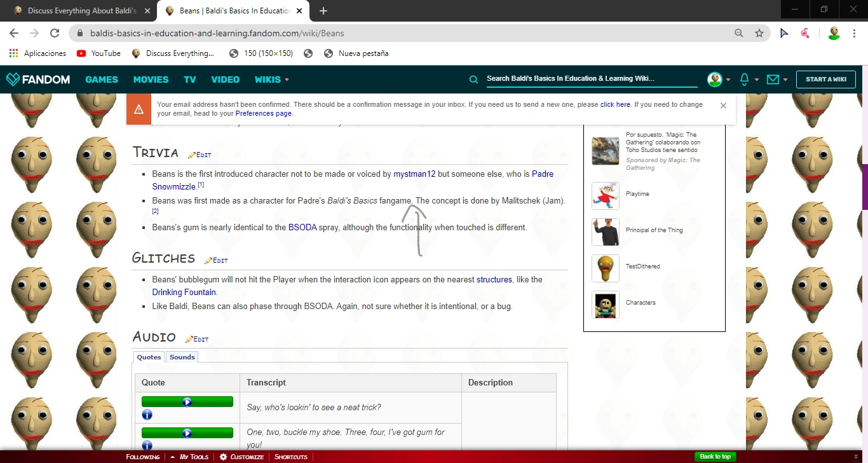Open the Chrome three-dot menu
This screenshot has height=463, width=868.
point(855,33)
